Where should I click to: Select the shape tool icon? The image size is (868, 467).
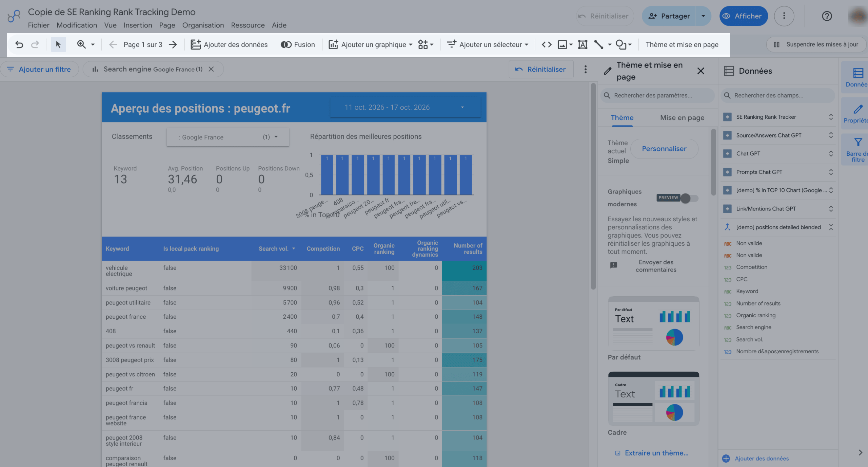point(621,44)
